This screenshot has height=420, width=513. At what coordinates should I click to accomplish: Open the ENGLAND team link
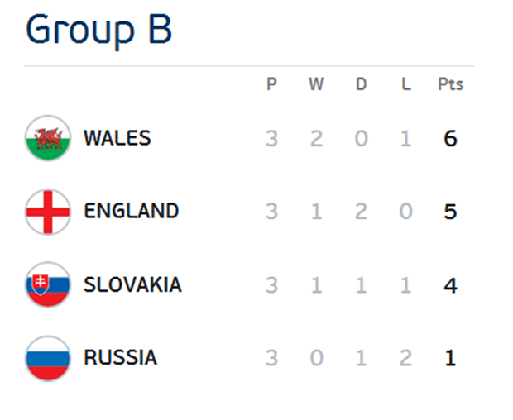tap(132, 211)
